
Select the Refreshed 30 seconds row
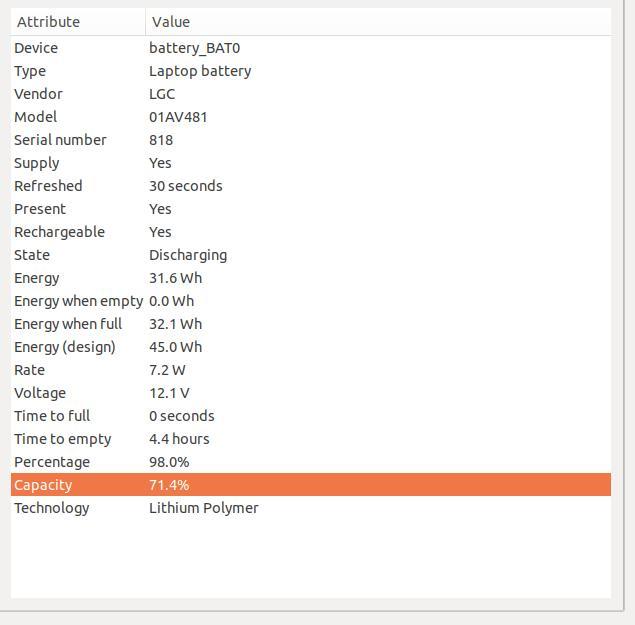(311, 186)
